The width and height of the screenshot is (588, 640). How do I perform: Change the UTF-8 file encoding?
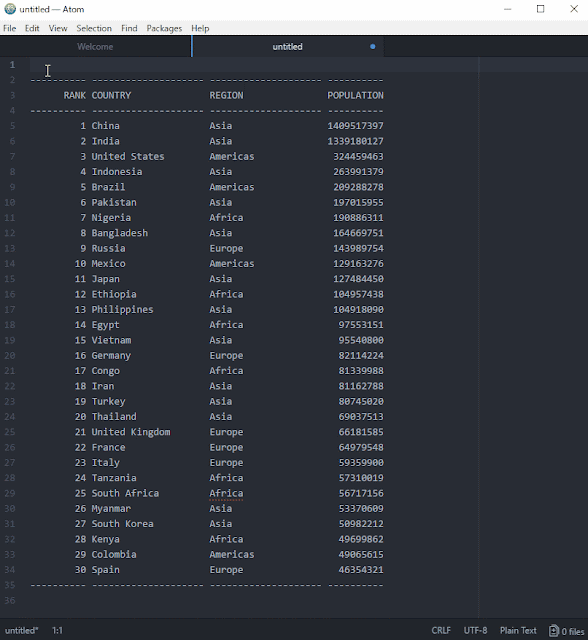[x=475, y=631]
